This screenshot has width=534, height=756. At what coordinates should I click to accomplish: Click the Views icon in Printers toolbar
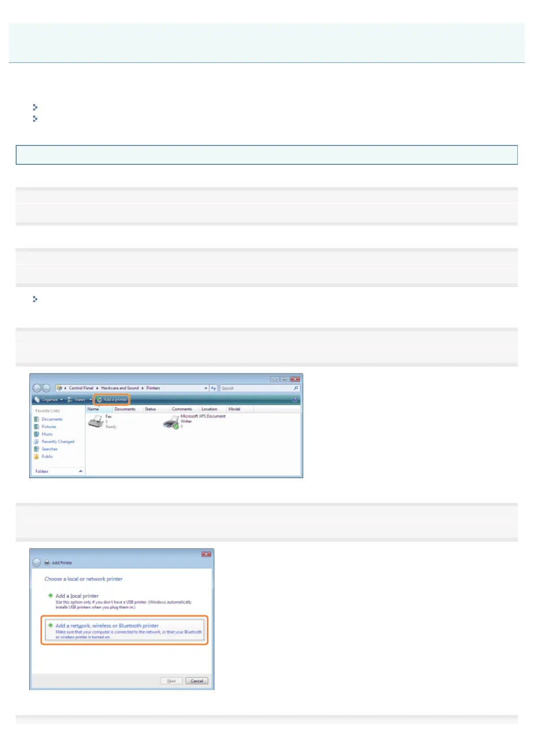click(x=70, y=400)
